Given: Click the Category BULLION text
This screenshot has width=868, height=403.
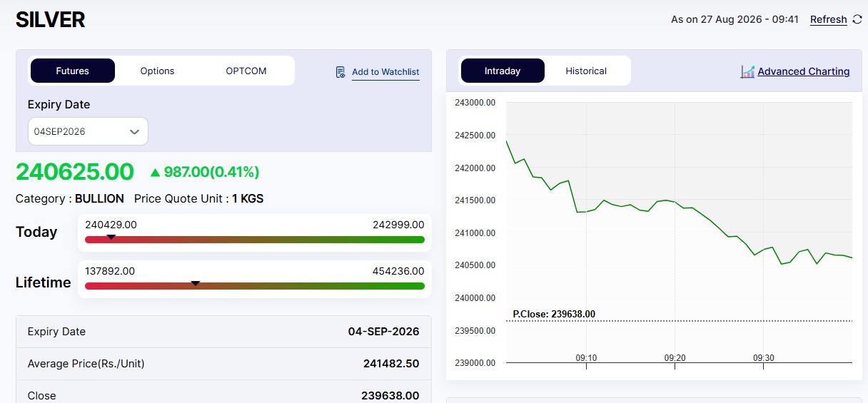Looking at the screenshot, I should coord(70,199).
